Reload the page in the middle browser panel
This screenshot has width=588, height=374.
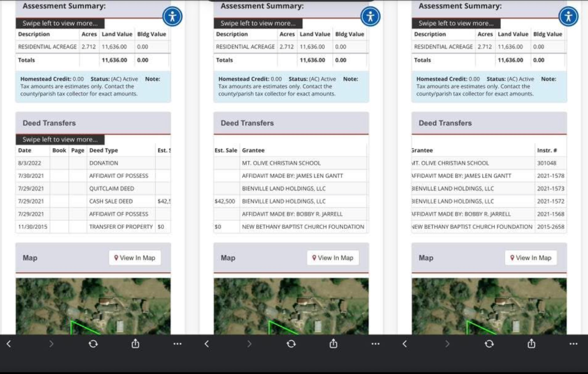[x=291, y=344]
